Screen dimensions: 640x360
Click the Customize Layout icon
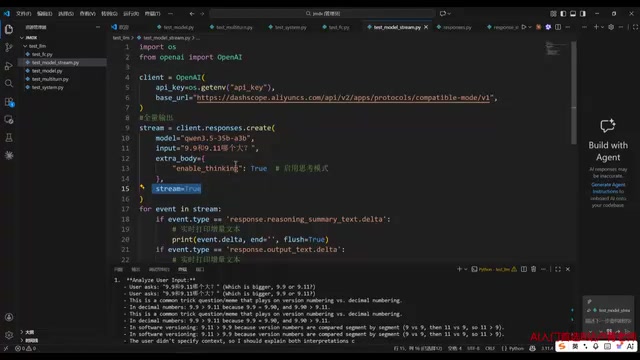553,13
